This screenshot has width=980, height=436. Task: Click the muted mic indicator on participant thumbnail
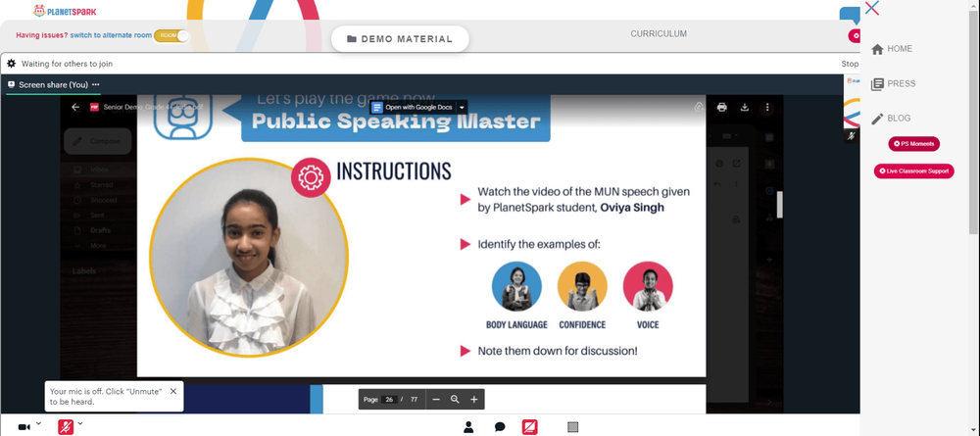850,135
